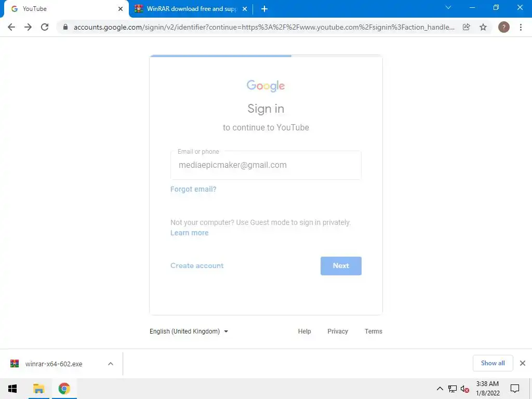Switch to the WinRAR download tab
This screenshot has height=399, width=532.
click(191, 9)
